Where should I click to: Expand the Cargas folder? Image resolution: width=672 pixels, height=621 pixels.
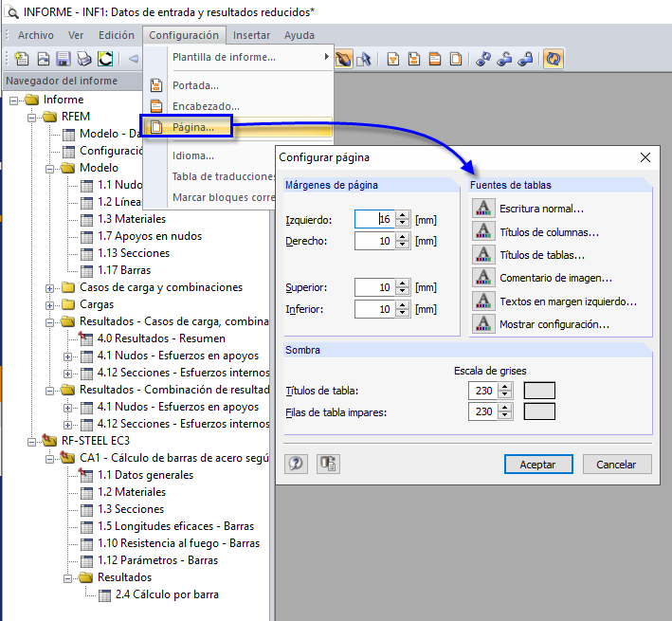pos(49,305)
